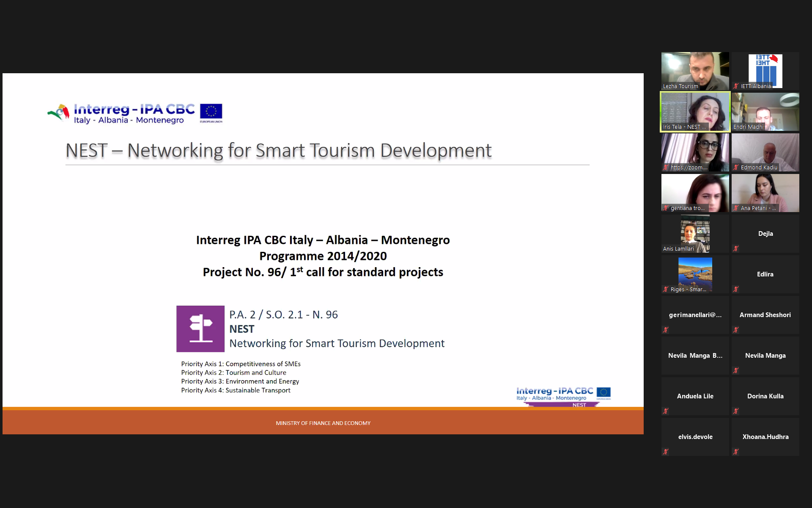Select Endri Madhi video tile
The height and width of the screenshot is (508, 812).
click(765, 111)
